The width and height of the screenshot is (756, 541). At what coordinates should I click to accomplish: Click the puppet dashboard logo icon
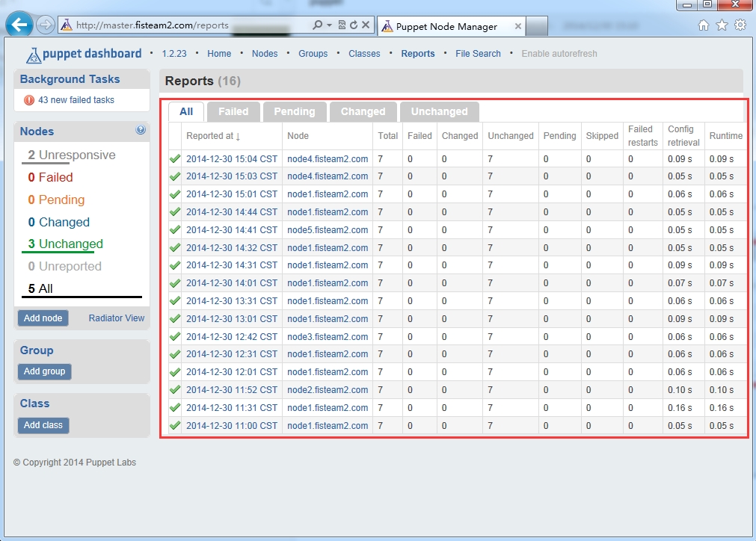click(34, 53)
